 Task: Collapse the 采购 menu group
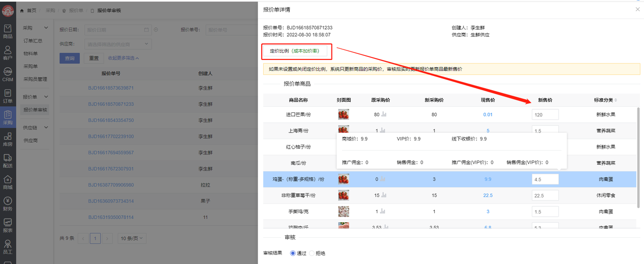coord(46,28)
